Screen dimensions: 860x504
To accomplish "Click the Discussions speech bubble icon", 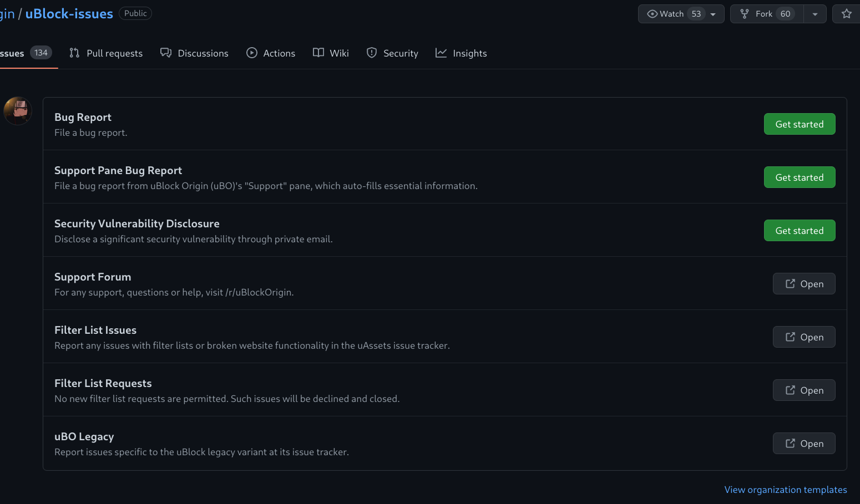I will tap(165, 53).
